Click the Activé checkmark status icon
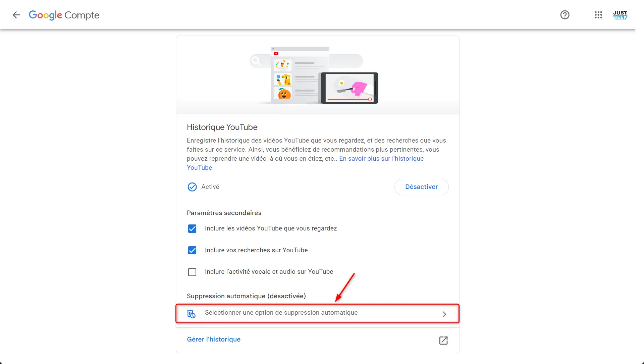The image size is (644, 364). [192, 187]
